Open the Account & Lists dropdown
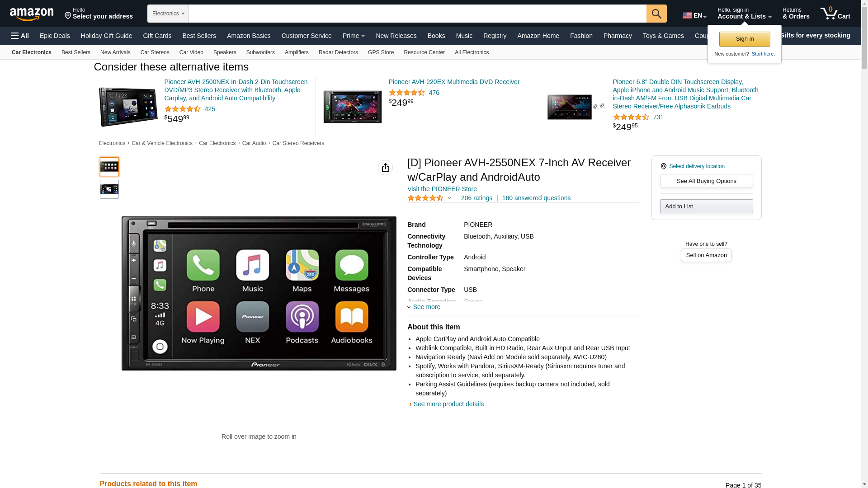The image size is (868, 488). (x=744, y=14)
